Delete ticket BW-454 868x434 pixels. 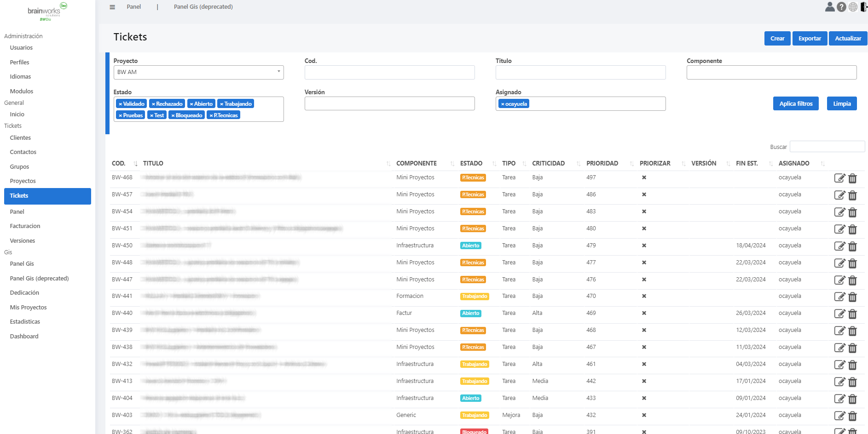click(852, 212)
